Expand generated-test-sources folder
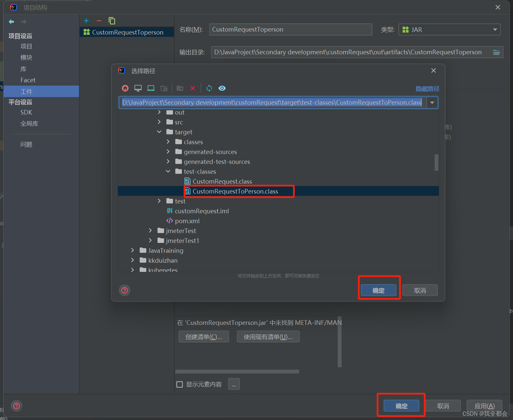The width and height of the screenshot is (513, 420). pyautogui.click(x=168, y=162)
